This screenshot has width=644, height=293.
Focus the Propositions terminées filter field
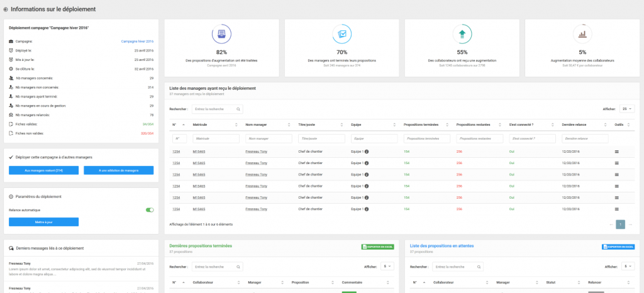point(427,139)
